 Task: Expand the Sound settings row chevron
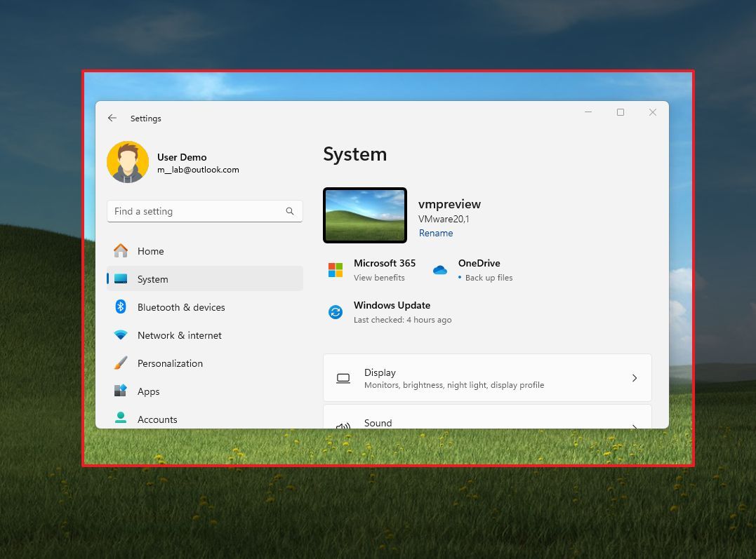pos(635,426)
